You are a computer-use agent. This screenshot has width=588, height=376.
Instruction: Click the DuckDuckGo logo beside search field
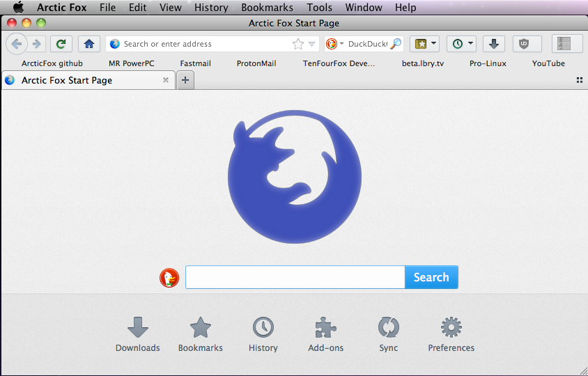[x=169, y=278]
